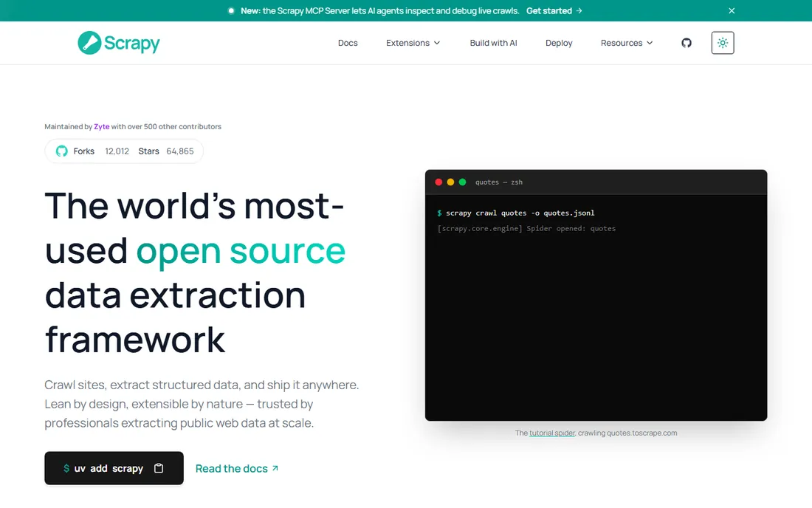This screenshot has height=508, width=812.
Task: Open the tutorial spider link under terminal
Action: [552, 433]
